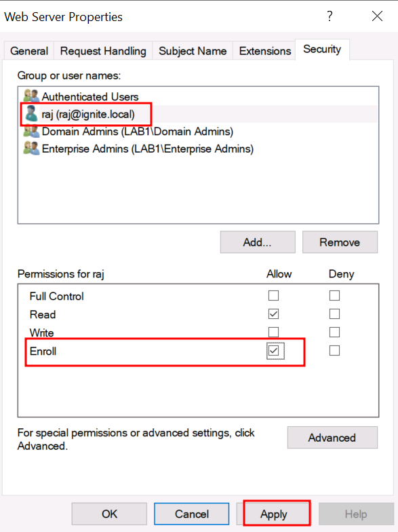This screenshot has width=398, height=532.
Task: Tick Allow for Full Control
Action: [x=274, y=296]
